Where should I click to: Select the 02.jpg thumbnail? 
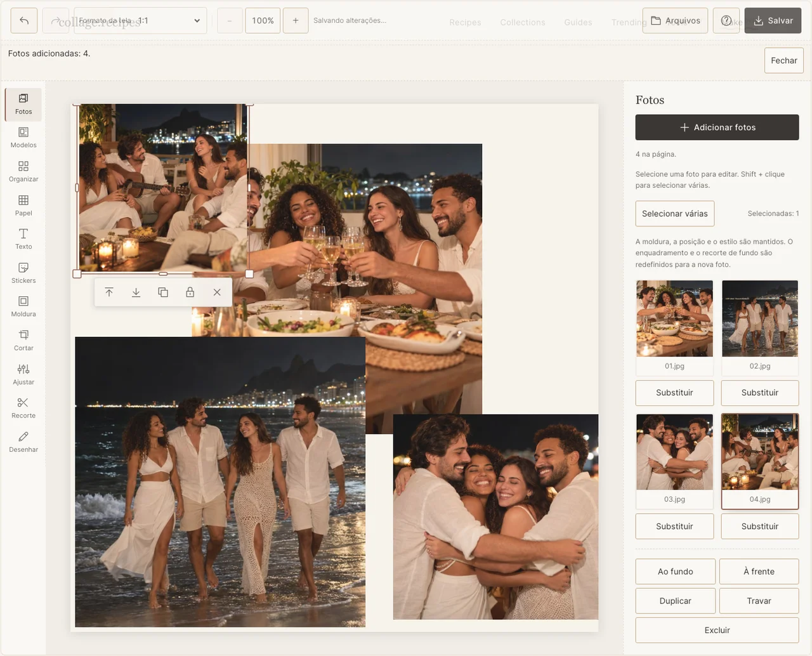coord(760,327)
